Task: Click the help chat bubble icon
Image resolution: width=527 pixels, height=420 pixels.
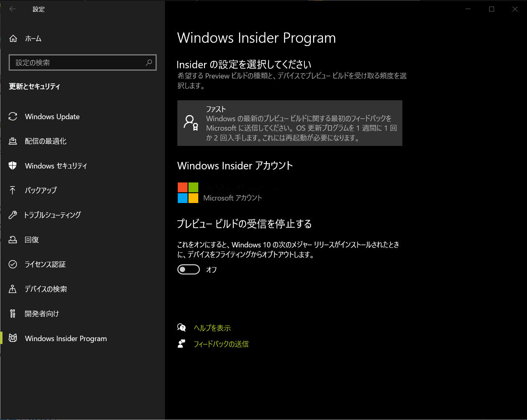Action: tap(181, 328)
